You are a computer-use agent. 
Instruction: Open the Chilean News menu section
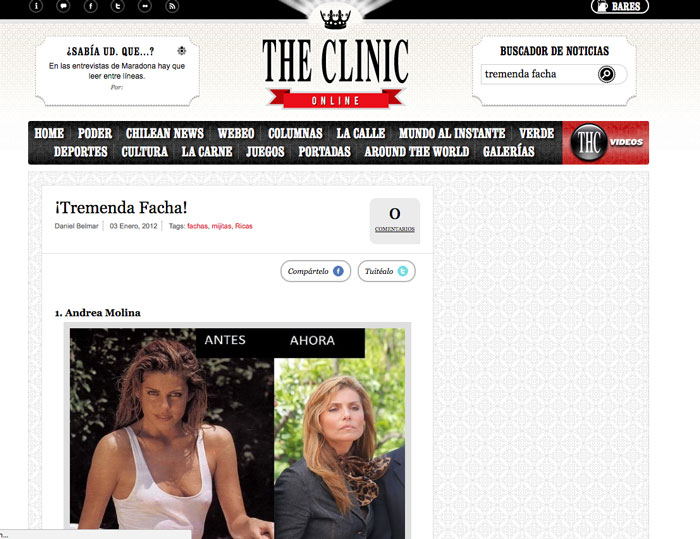coord(164,133)
